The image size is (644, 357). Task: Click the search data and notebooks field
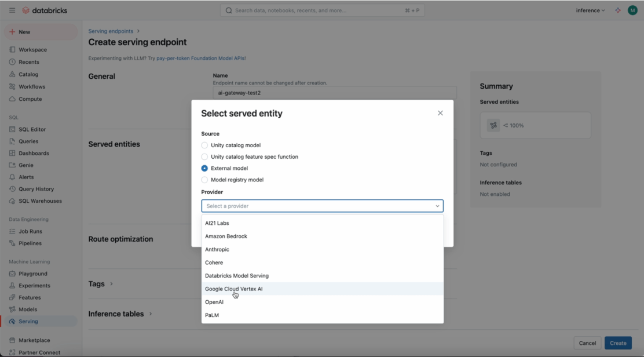[322, 10]
